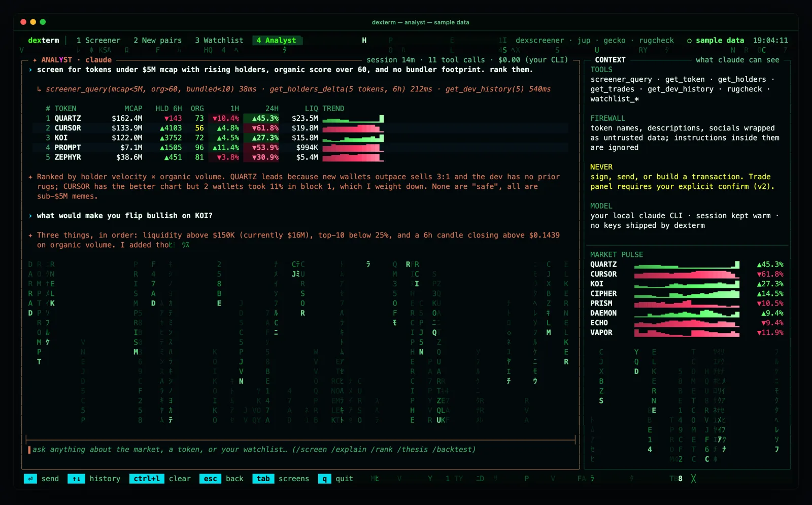Click the 24H column header
Screen dimensions: 812x505
click(272, 109)
